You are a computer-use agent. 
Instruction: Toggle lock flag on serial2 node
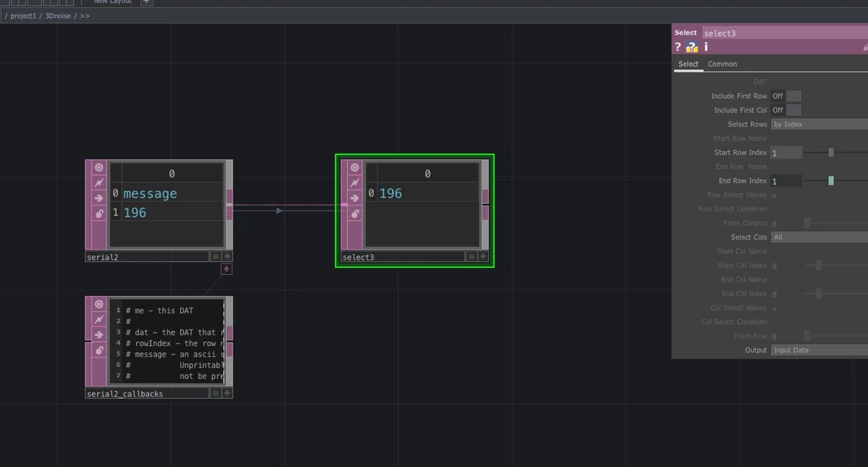[x=99, y=214]
